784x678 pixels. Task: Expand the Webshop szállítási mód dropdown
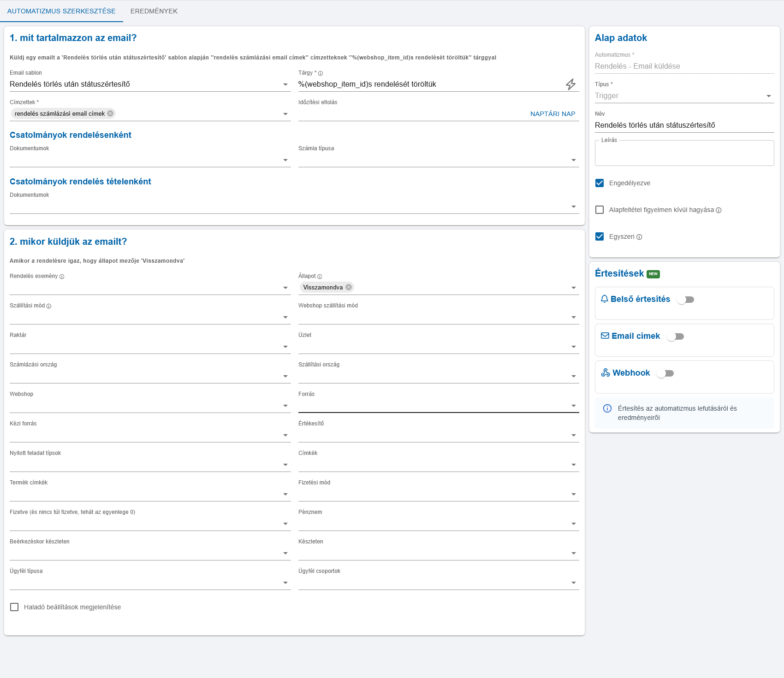tap(439, 317)
